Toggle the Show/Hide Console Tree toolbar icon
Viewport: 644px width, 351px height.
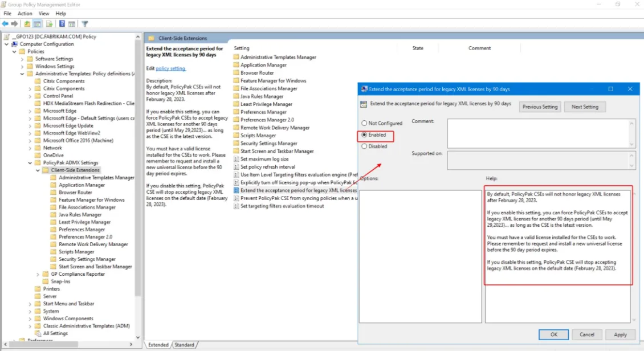point(36,23)
